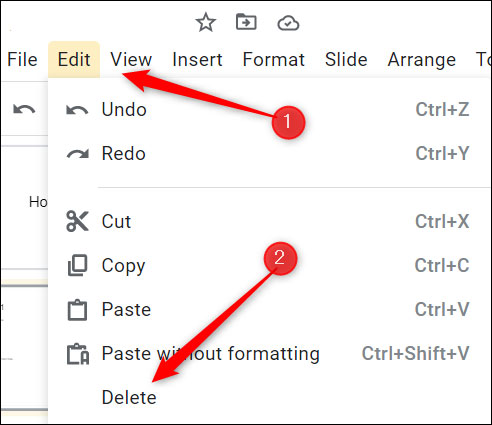The image size is (492, 425).
Task: Open the File menu
Action: (22, 60)
